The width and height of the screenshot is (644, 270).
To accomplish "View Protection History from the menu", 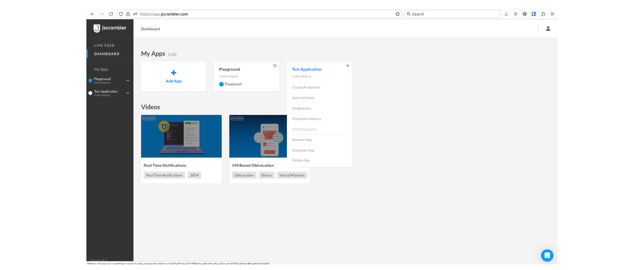I will (307, 119).
